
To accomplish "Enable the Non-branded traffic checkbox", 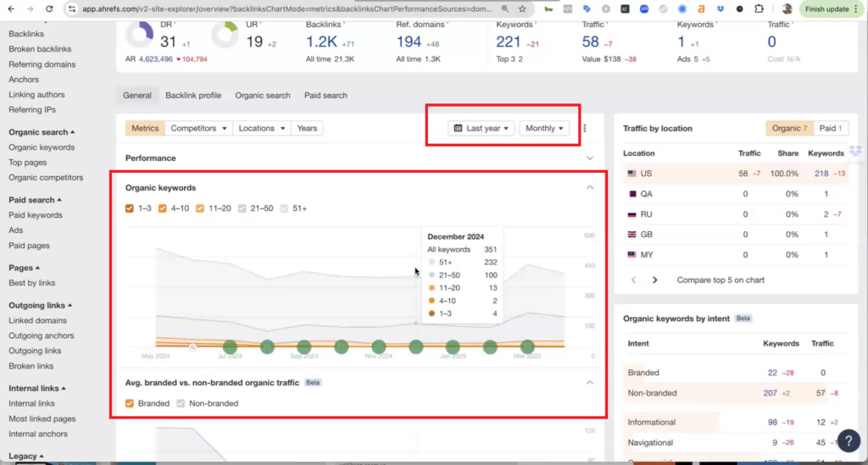I will 181,404.
